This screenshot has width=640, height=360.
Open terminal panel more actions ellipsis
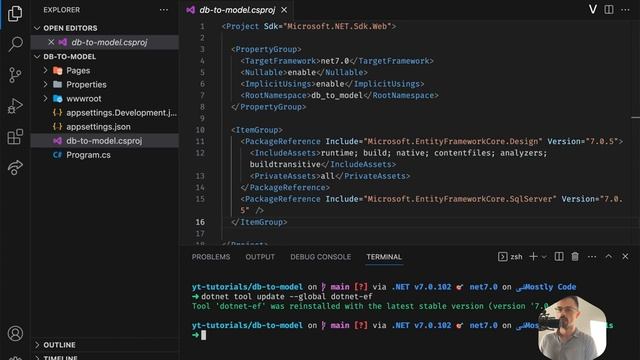pyautogui.click(x=592, y=256)
